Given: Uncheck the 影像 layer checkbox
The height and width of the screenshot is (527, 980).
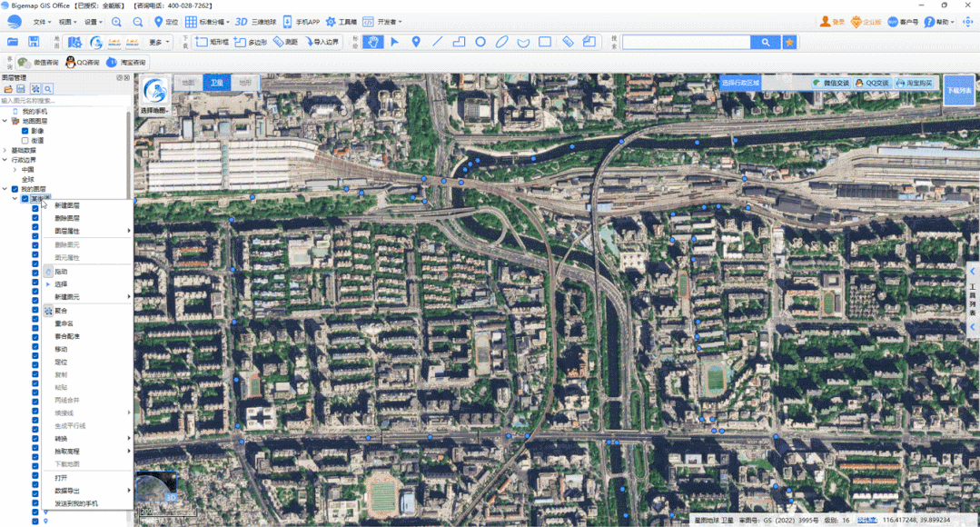Looking at the screenshot, I should (25, 131).
